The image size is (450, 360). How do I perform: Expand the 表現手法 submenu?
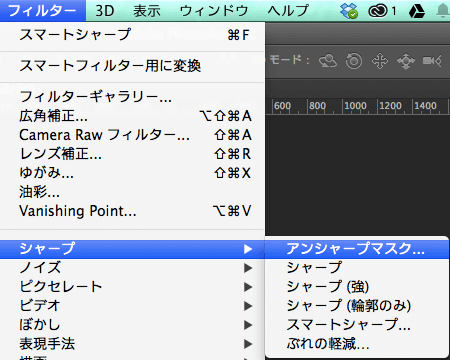pos(133,344)
